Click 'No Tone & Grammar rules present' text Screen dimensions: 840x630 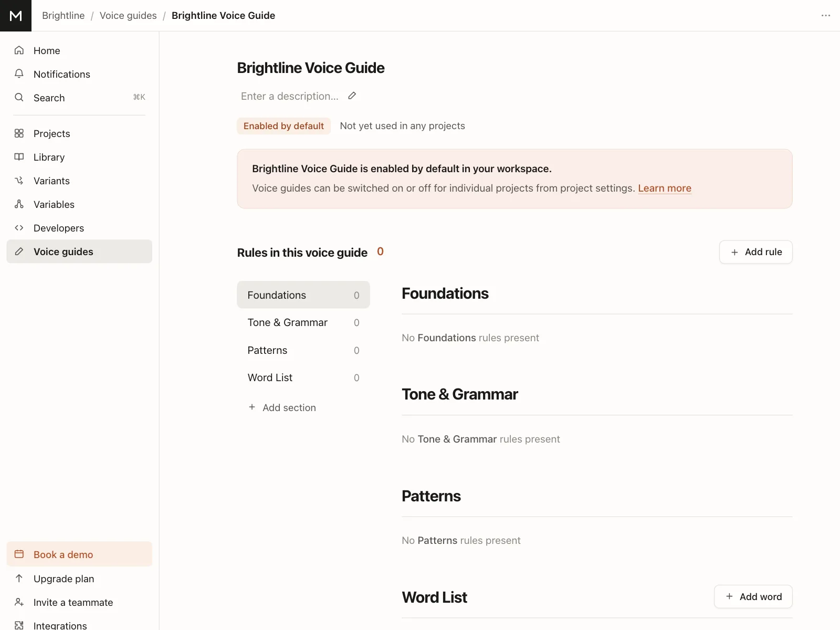481,439
